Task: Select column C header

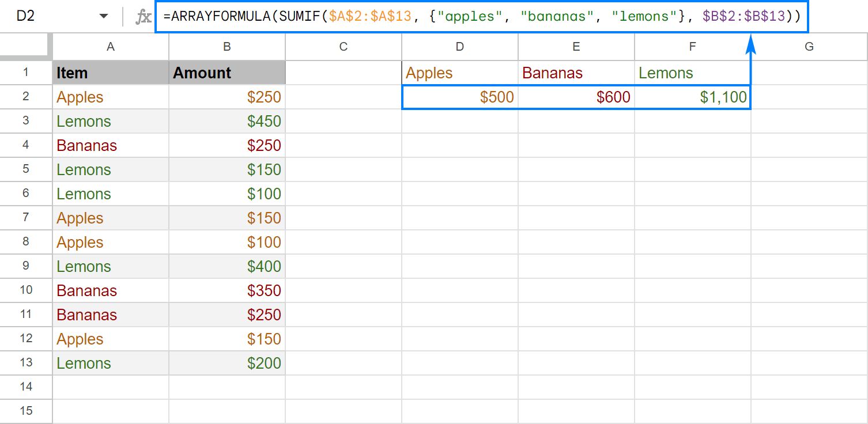Action: click(344, 47)
